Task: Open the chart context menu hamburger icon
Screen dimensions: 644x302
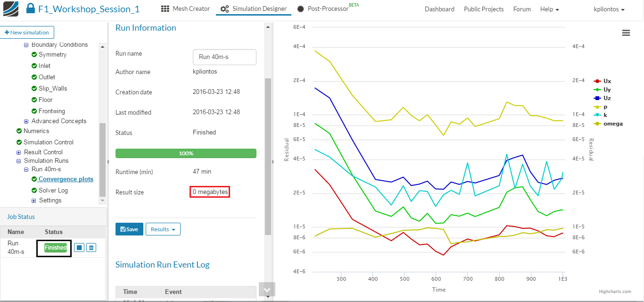Action: pyautogui.click(x=626, y=33)
